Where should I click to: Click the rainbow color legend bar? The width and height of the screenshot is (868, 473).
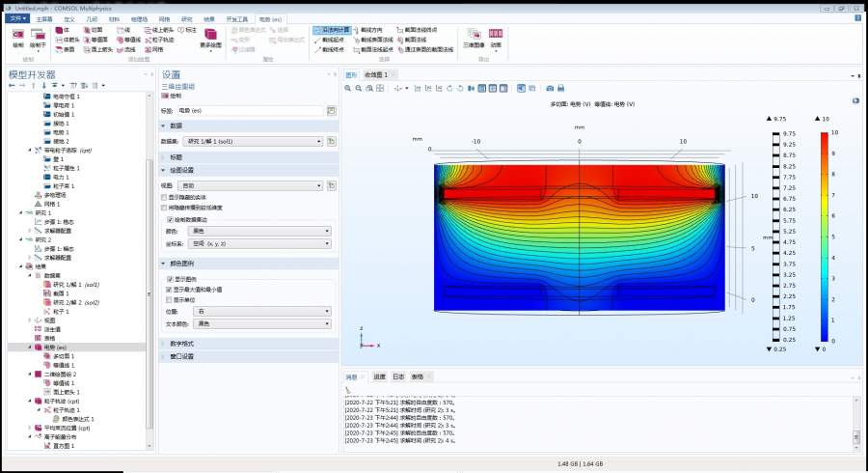823,236
